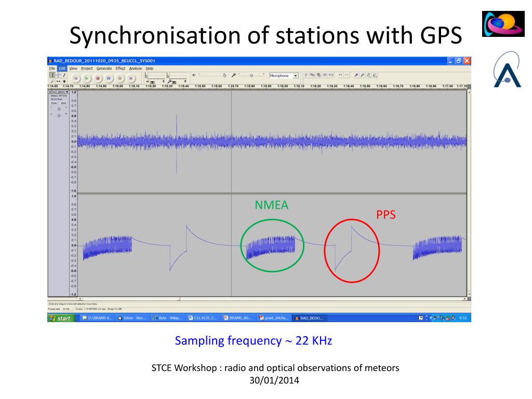Open the Windows start button
This screenshot has width=532, height=399.
pyautogui.click(x=61, y=318)
